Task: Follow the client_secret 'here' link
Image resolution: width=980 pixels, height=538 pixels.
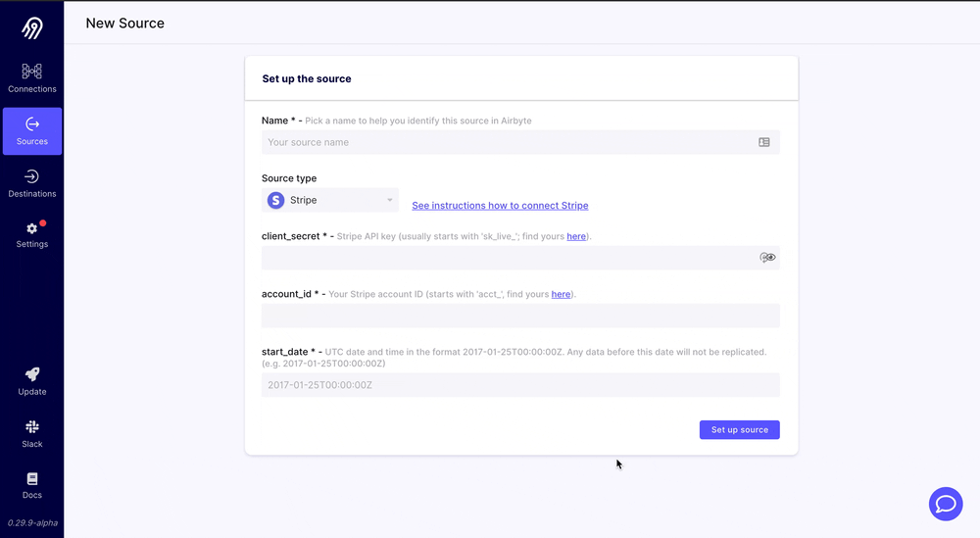Action: 576,236
